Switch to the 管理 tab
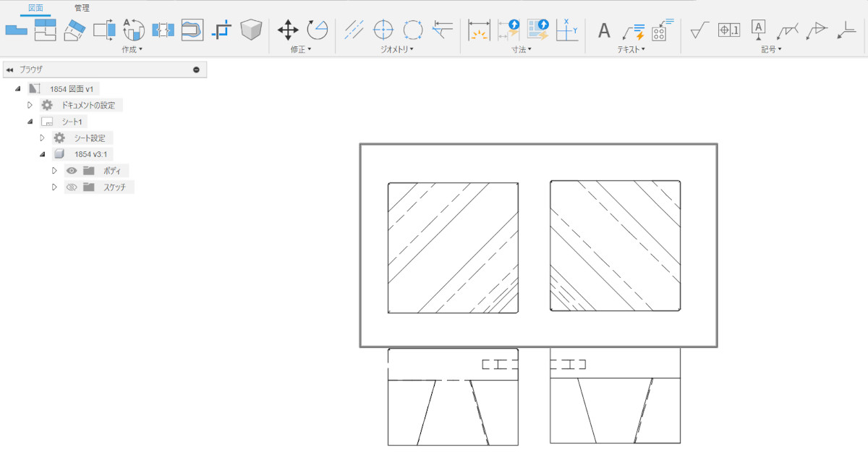This screenshot has height=456, width=868. [82, 8]
